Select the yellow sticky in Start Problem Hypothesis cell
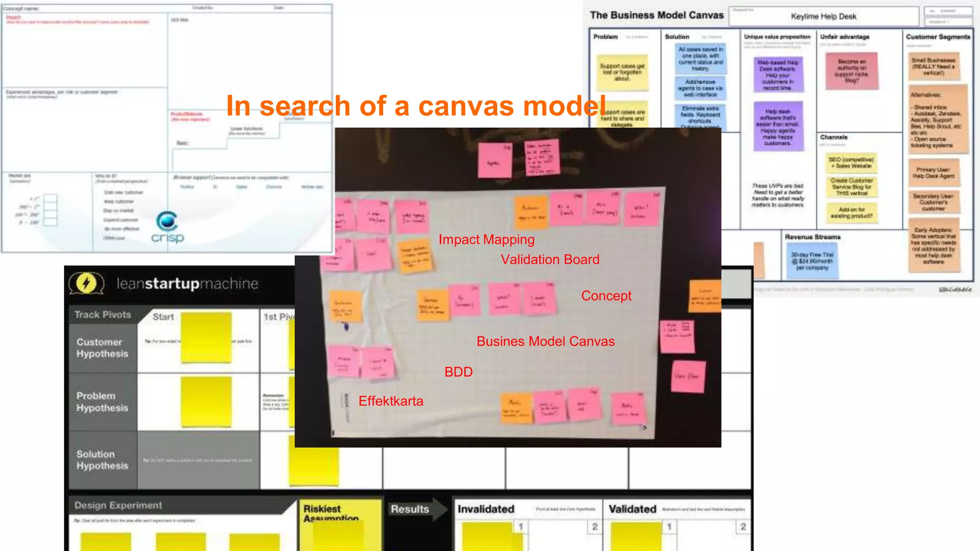980x551 pixels. [x=206, y=401]
